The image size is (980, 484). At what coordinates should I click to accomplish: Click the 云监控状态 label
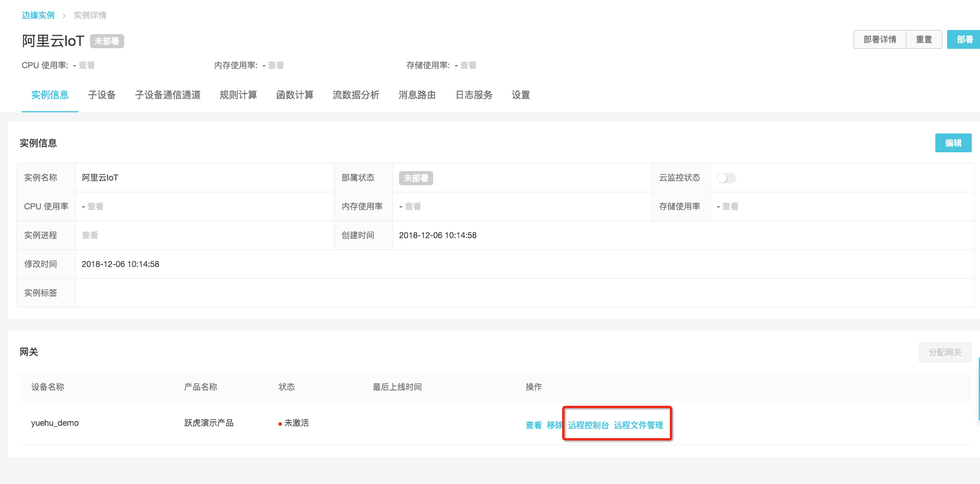(x=680, y=178)
